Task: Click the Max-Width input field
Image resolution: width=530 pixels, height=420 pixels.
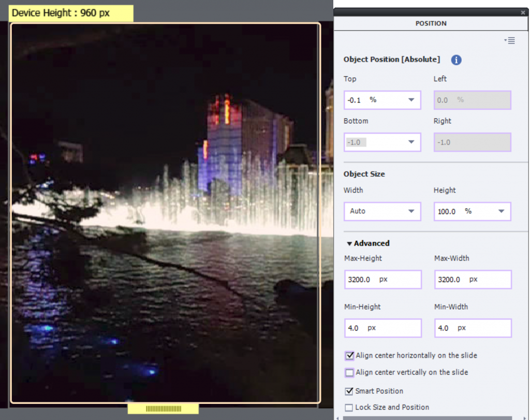Action: point(473,280)
